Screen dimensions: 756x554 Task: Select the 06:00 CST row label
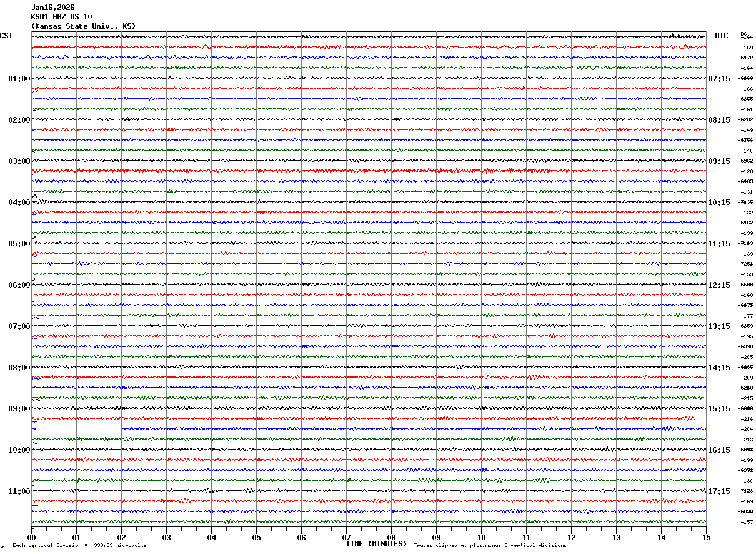coord(19,285)
